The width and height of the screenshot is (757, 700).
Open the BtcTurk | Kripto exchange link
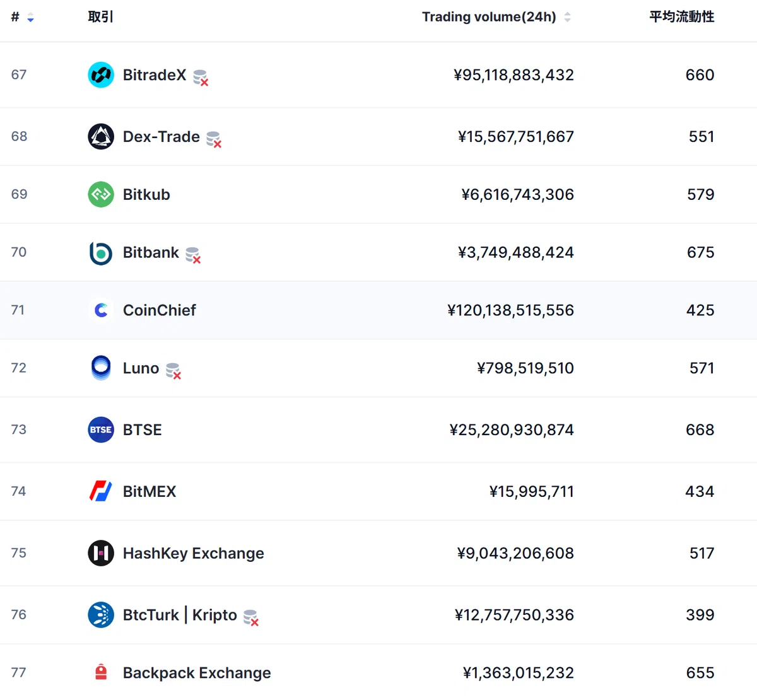click(180, 615)
